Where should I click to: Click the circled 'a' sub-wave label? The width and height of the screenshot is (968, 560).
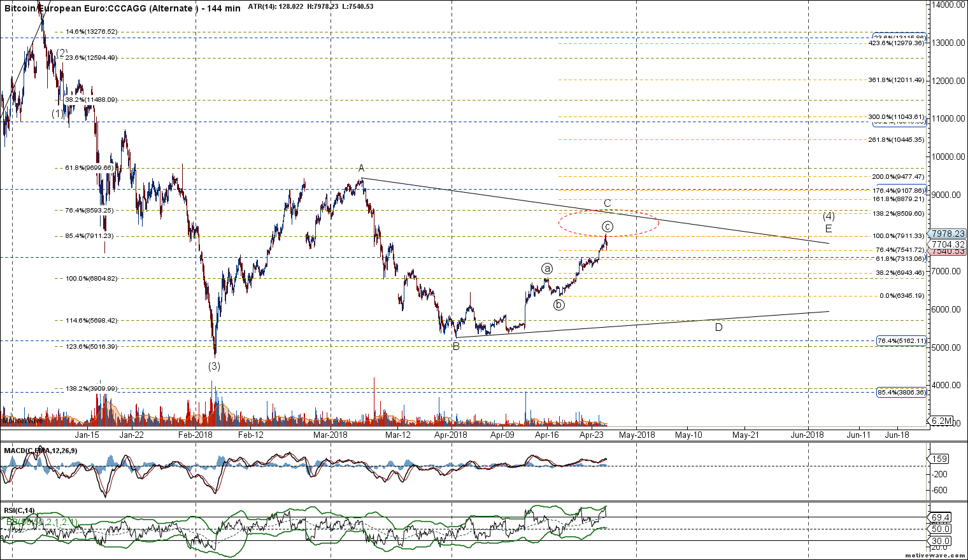[x=546, y=268]
